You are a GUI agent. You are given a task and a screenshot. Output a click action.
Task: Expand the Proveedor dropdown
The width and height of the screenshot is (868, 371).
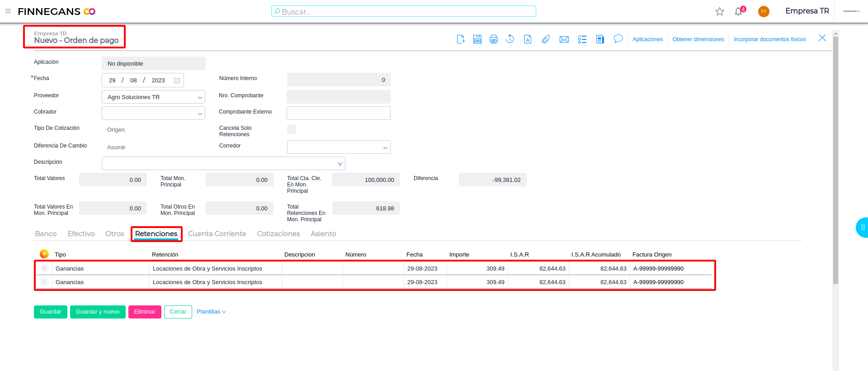pyautogui.click(x=199, y=97)
